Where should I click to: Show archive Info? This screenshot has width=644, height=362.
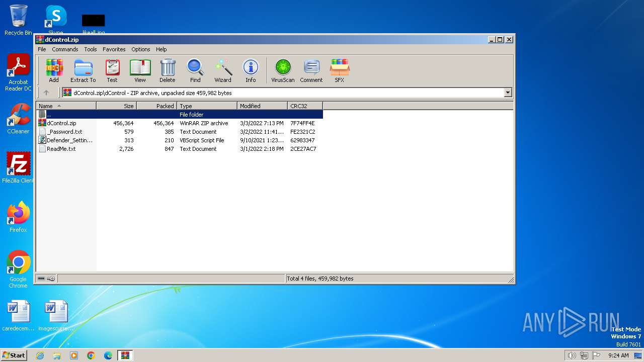(251, 70)
